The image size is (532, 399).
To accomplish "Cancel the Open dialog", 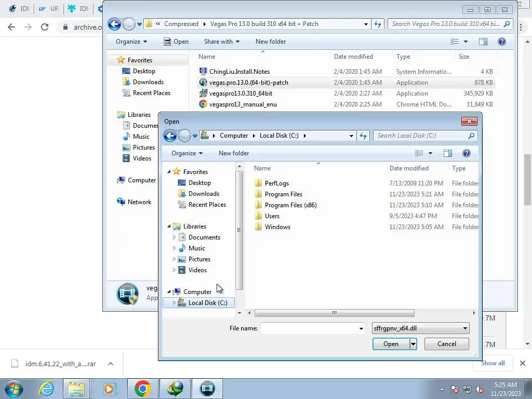I will point(446,344).
